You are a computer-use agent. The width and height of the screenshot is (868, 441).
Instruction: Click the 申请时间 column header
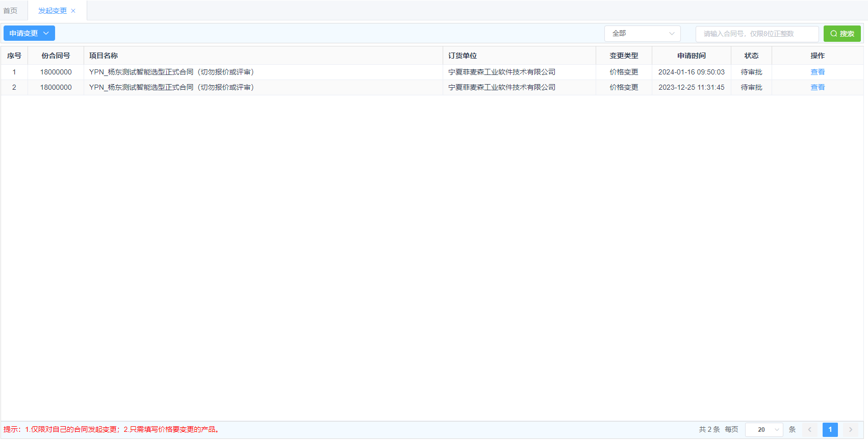coord(691,56)
